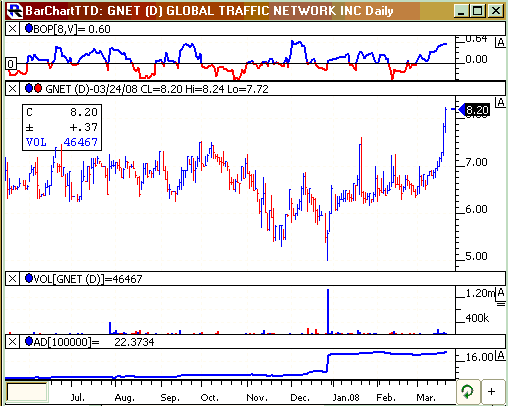
Task: Click the VOL[GNET (D)]=46467 label
Action: pos(88,279)
